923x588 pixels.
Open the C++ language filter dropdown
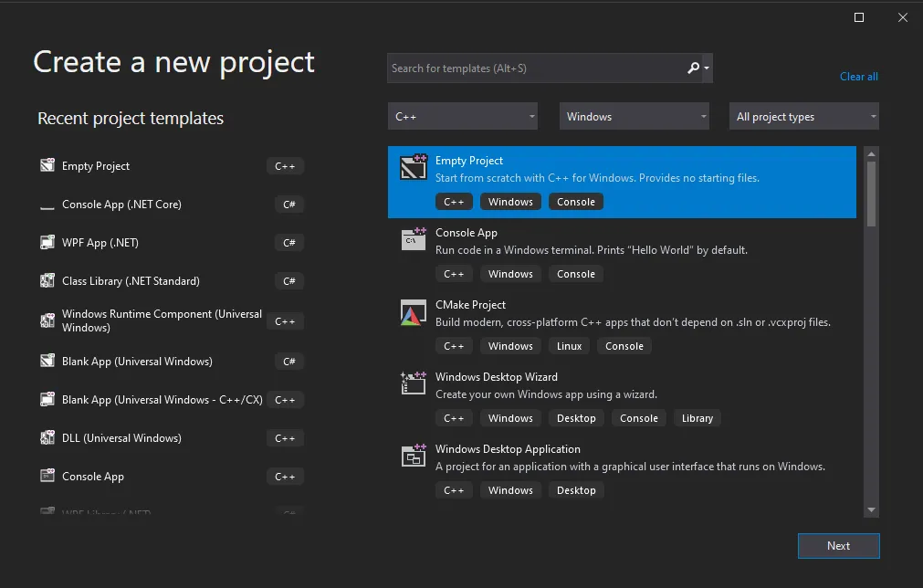[x=462, y=117]
